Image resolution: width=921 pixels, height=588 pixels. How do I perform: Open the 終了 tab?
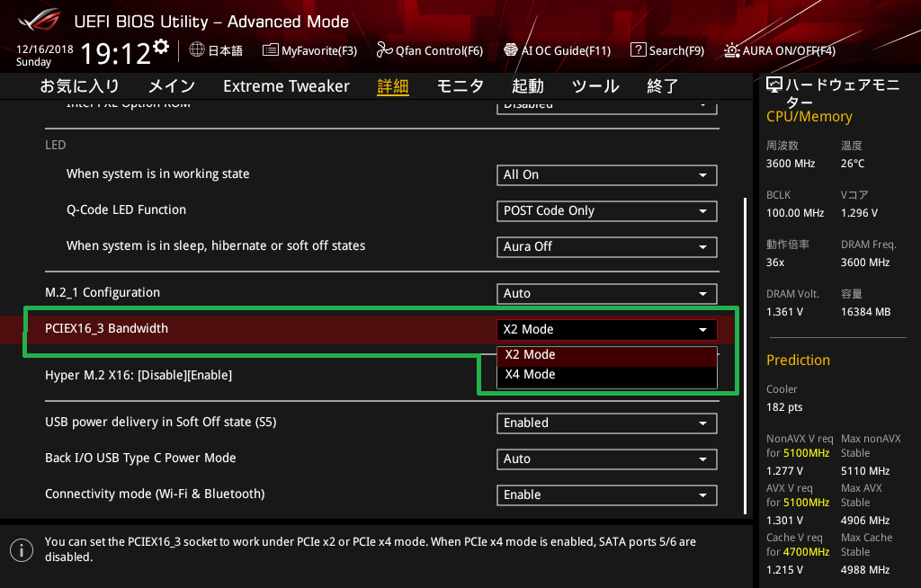tap(663, 85)
